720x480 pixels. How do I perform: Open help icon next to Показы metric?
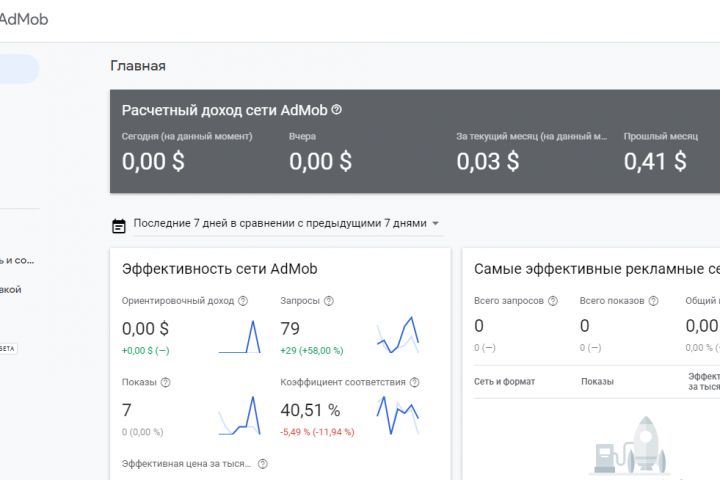pyautogui.click(x=165, y=382)
